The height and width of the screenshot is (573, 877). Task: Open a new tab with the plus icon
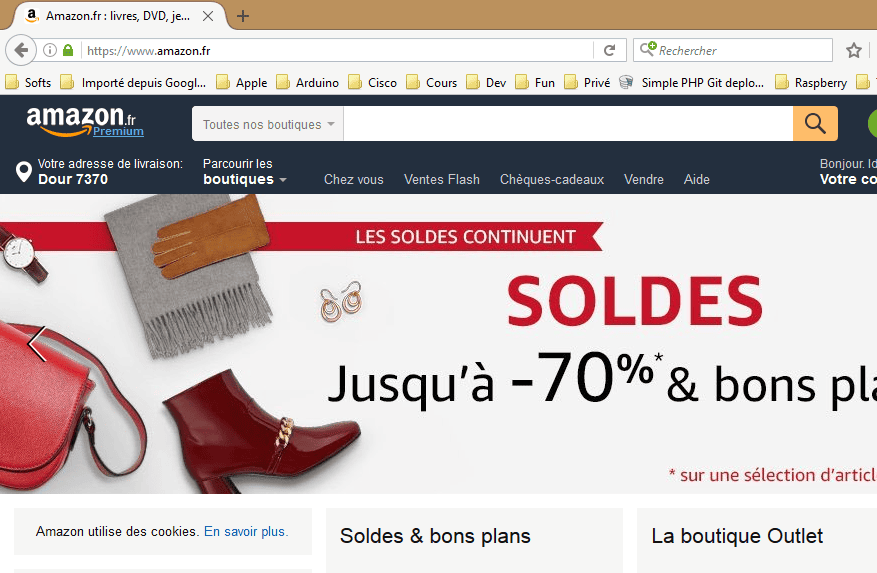[243, 16]
